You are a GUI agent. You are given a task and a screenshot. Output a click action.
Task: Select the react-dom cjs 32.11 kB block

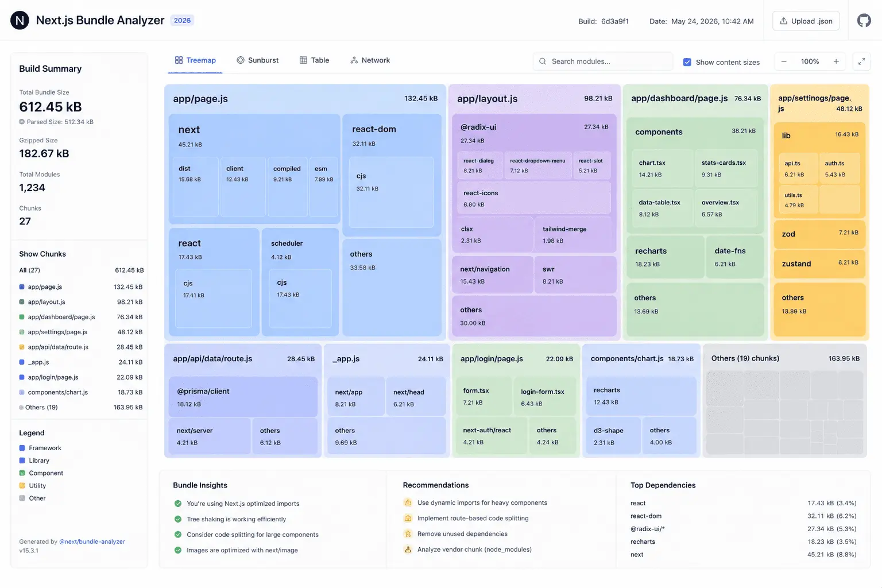pyautogui.click(x=391, y=192)
